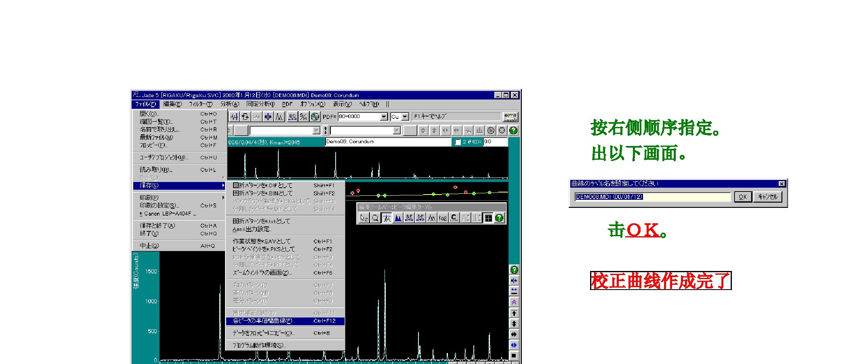Select ピーク/ペイントを*.PKSとして save entry
Screen dimensions: 868x364
click(285, 250)
